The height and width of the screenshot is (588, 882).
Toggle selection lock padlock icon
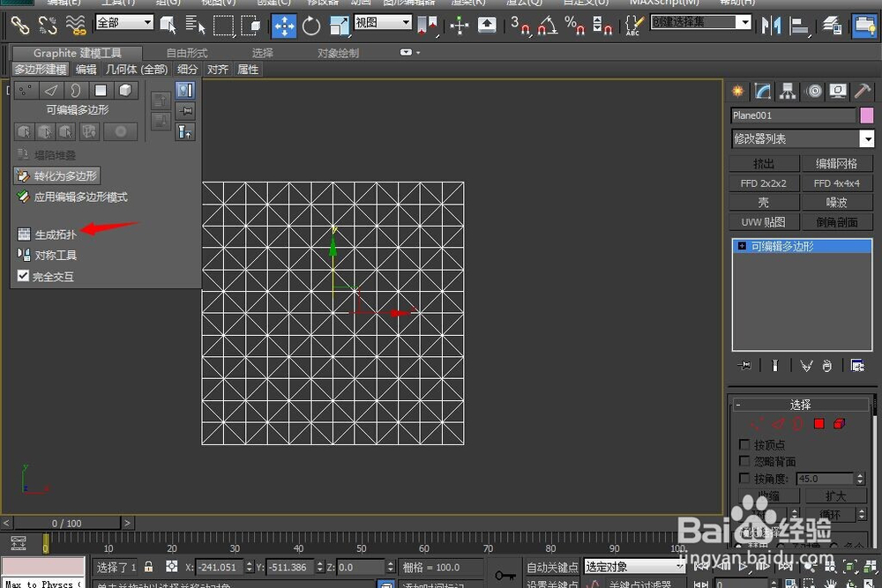(148, 567)
